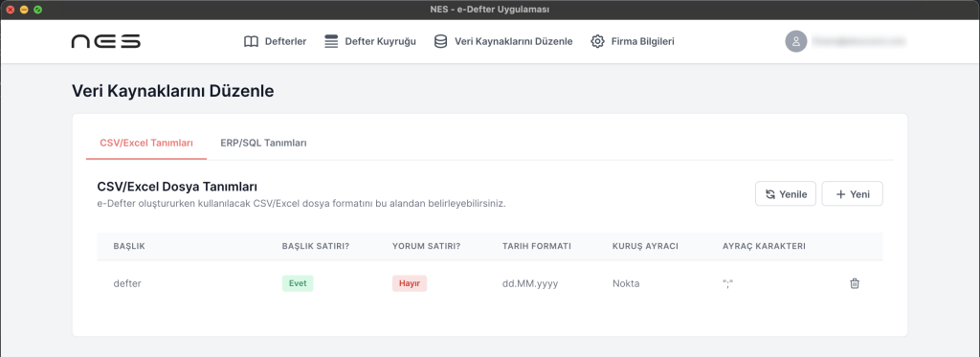Switch to ERP/SQL Tanımları tab
Screen dimensions: 980x357
(263, 144)
